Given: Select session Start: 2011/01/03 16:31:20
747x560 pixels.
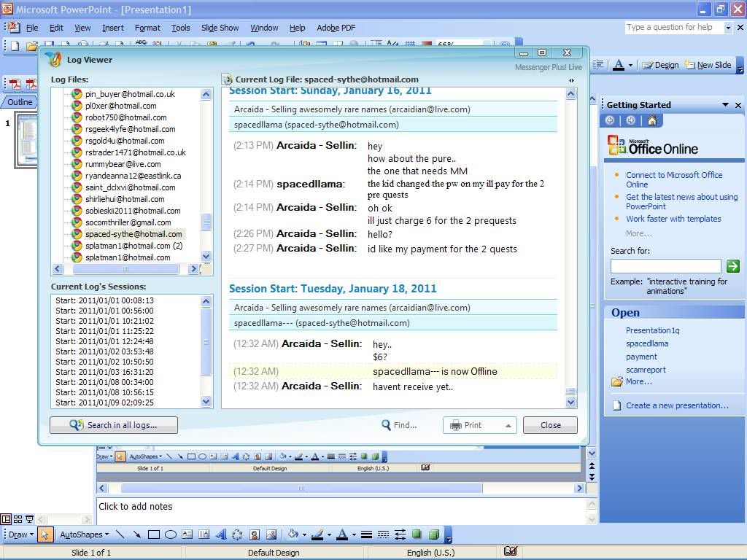Looking at the screenshot, I should click(104, 371).
